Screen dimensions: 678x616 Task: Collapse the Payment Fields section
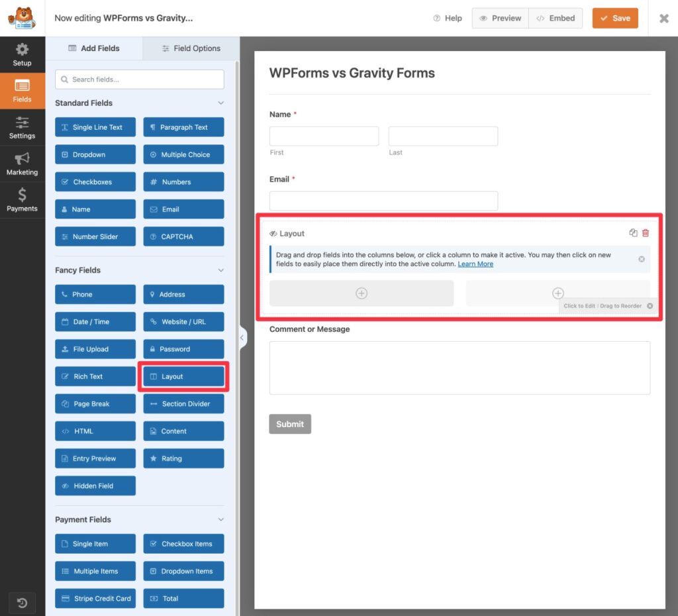221,519
